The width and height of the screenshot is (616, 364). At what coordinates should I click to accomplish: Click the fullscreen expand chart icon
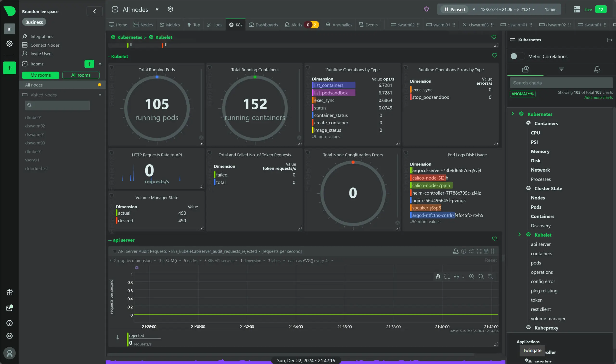(479, 251)
